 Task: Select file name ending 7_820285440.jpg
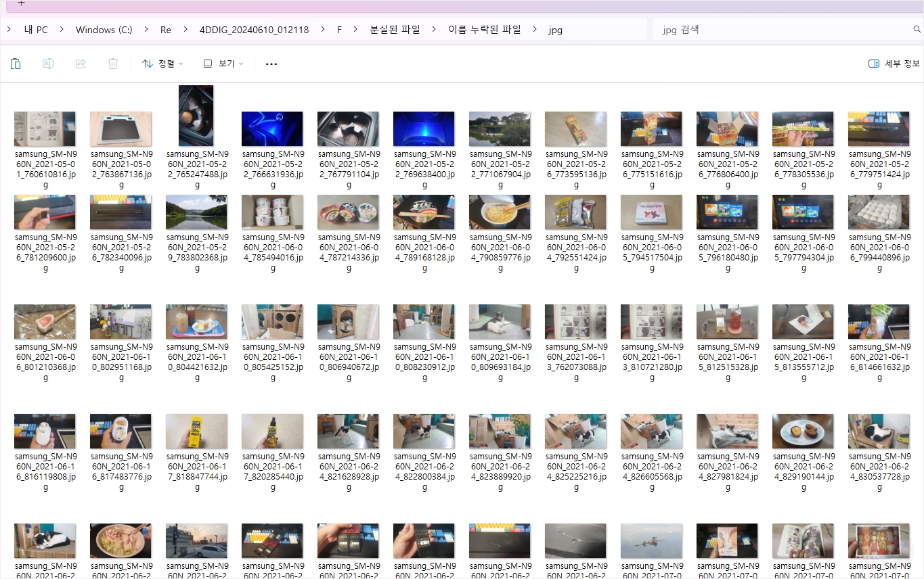click(x=273, y=471)
